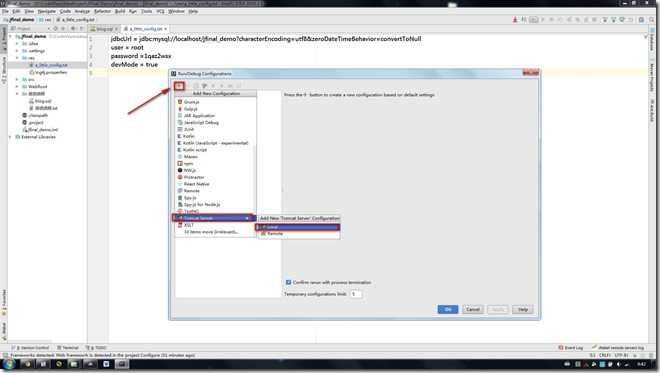Image resolution: width=660 pixels, height=373 pixels.
Task: Expand the WebRoot folder
Action: [17, 87]
